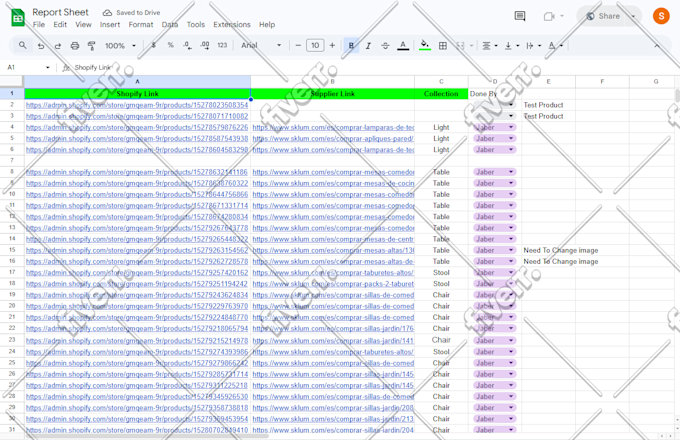Open fill color picker
The height and width of the screenshot is (440, 680).
[425, 46]
